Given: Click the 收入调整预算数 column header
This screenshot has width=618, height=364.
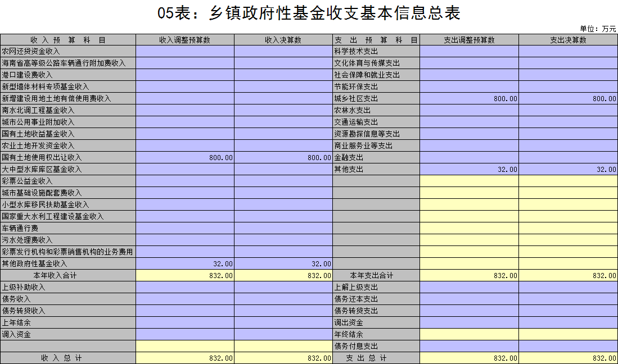Looking at the screenshot, I should 184,40.
